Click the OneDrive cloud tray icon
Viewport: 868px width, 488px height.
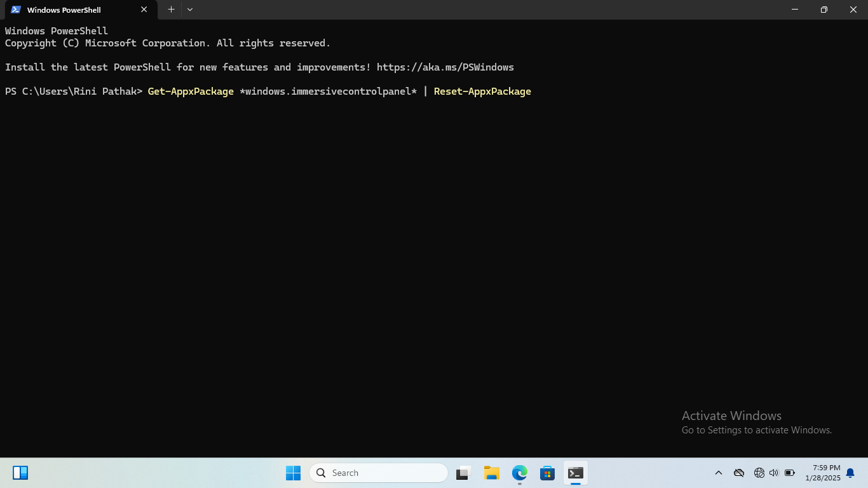point(739,473)
